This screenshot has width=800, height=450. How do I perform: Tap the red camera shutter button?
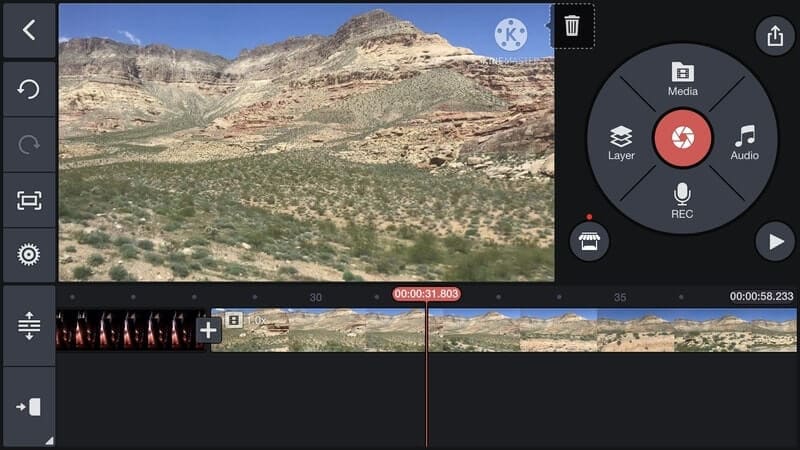click(683, 138)
